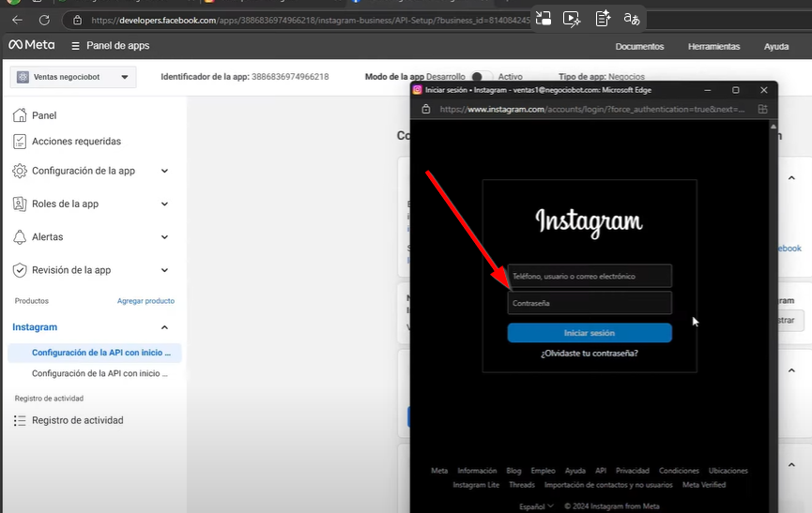Click the Ventas negociobot app icon
The image size is (812, 513).
point(23,77)
